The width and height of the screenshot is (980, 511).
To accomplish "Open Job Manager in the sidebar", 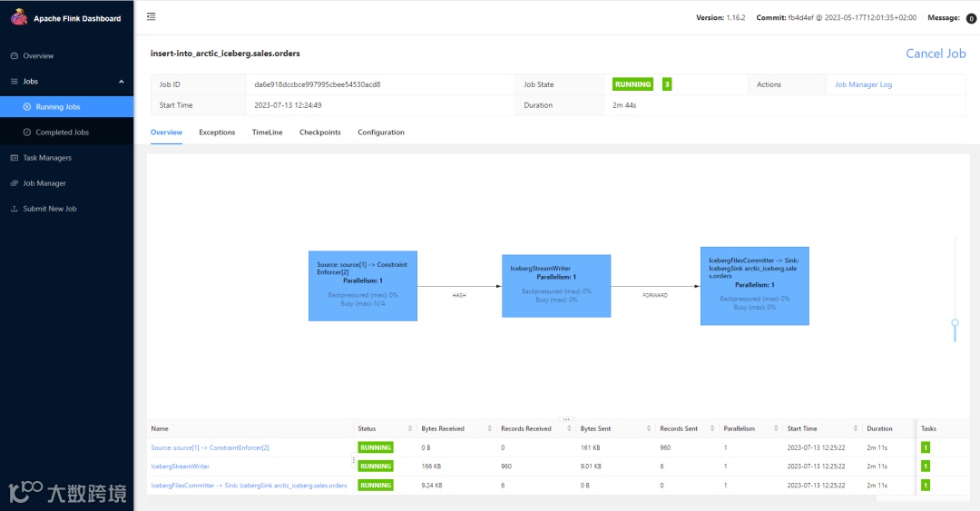I will [x=44, y=183].
